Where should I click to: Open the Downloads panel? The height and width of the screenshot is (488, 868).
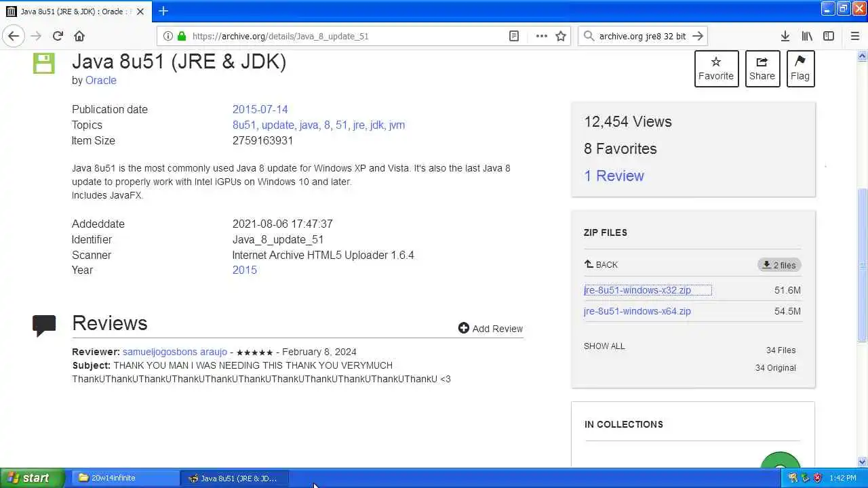click(785, 36)
